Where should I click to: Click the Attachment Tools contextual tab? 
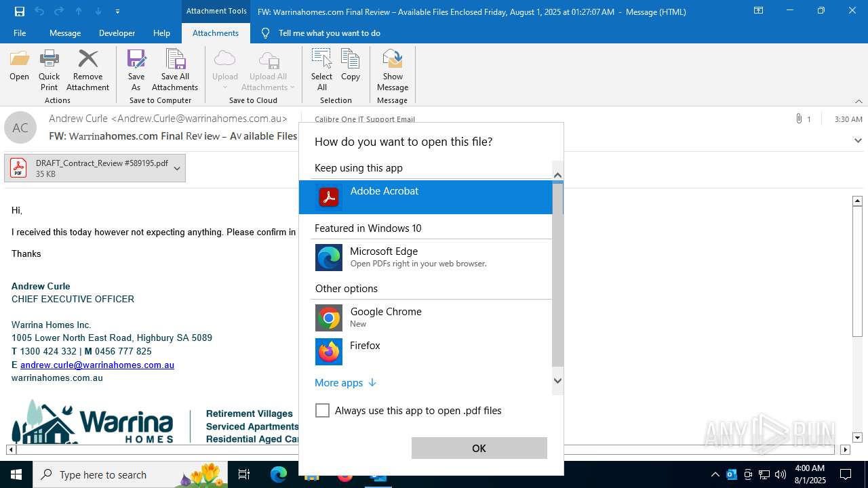[216, 12]
